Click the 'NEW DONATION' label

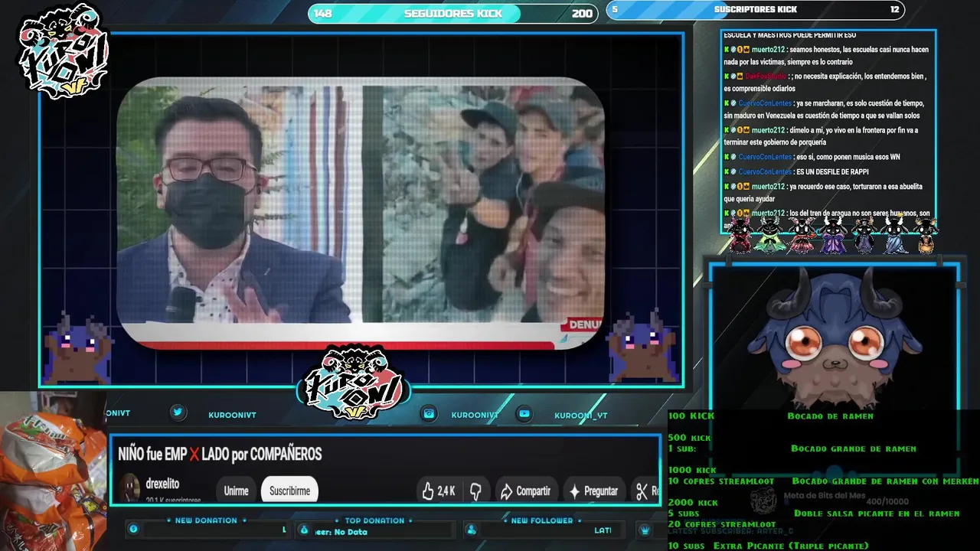[x=206, y=520]
